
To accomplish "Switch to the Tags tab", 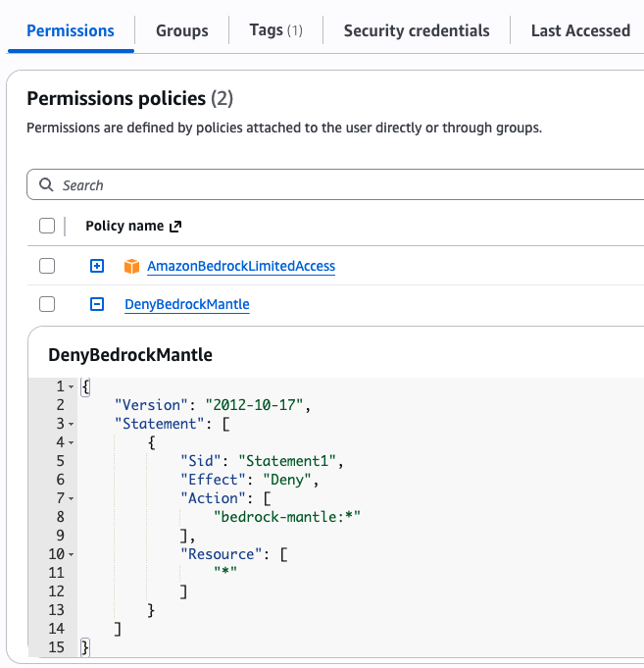I will [x=275, y=30].
